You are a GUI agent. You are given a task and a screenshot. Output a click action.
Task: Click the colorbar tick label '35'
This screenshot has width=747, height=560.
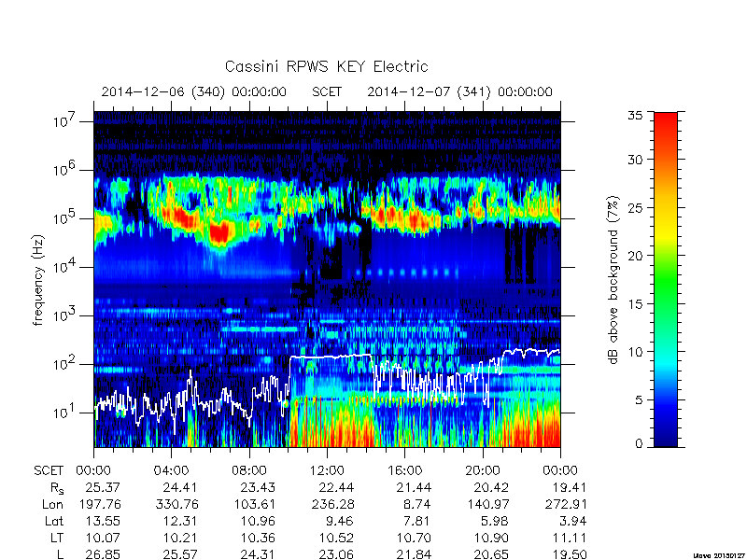point(636,116)
